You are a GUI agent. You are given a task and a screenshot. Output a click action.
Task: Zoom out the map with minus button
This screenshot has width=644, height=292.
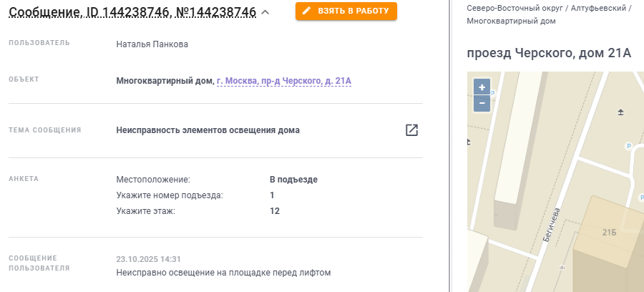482,103
